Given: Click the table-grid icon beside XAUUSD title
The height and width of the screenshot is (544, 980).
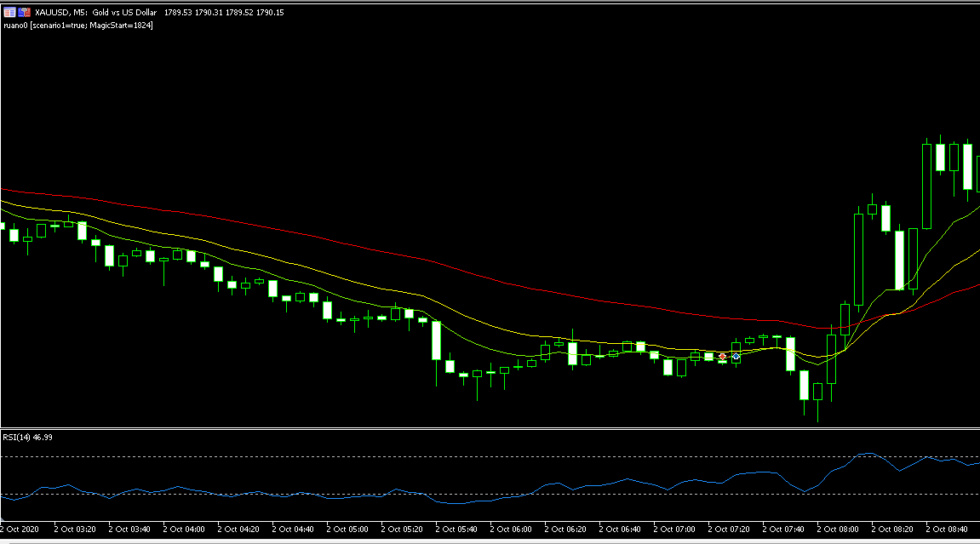Looking at the screenshot, I should tap(10, 12).
